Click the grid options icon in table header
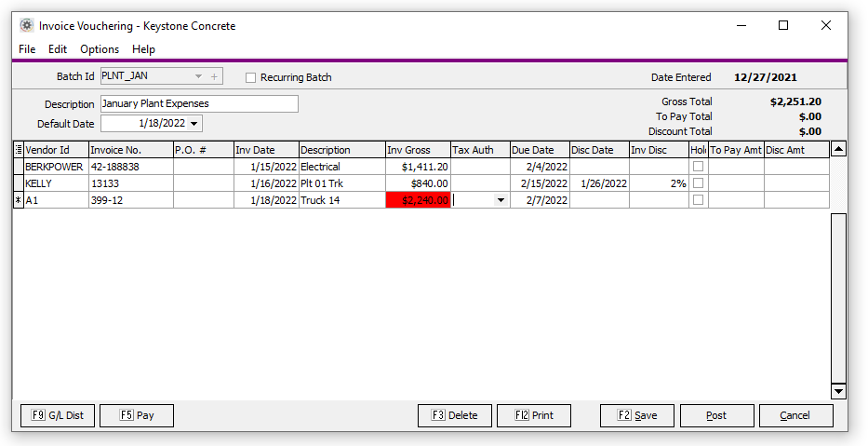This screenshot has width=868, height=446. click(x=18, y=150)
